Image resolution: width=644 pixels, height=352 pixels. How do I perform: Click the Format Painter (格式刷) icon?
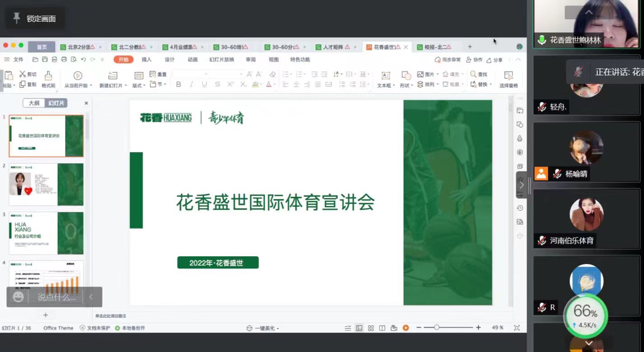point(48,75)
